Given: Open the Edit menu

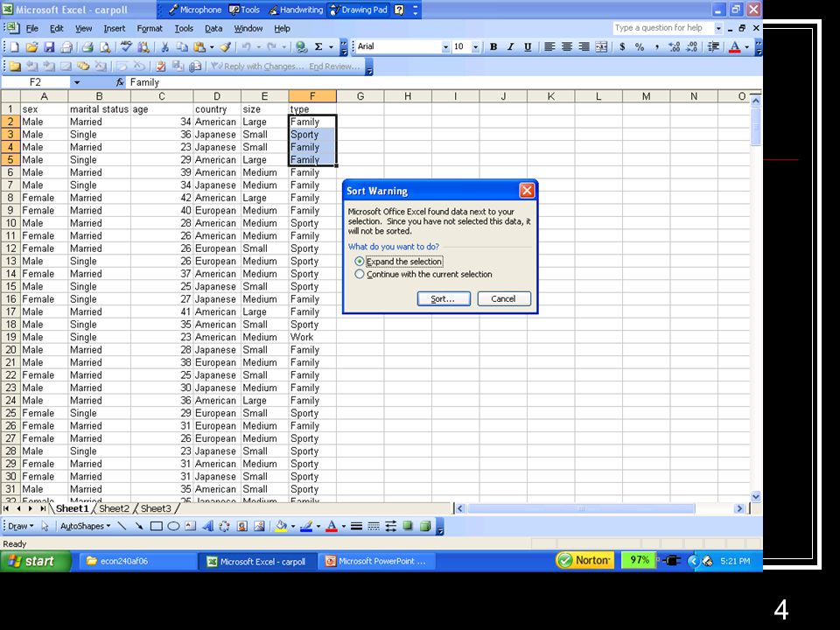Looking at the screenshot, I should [56, 28].
